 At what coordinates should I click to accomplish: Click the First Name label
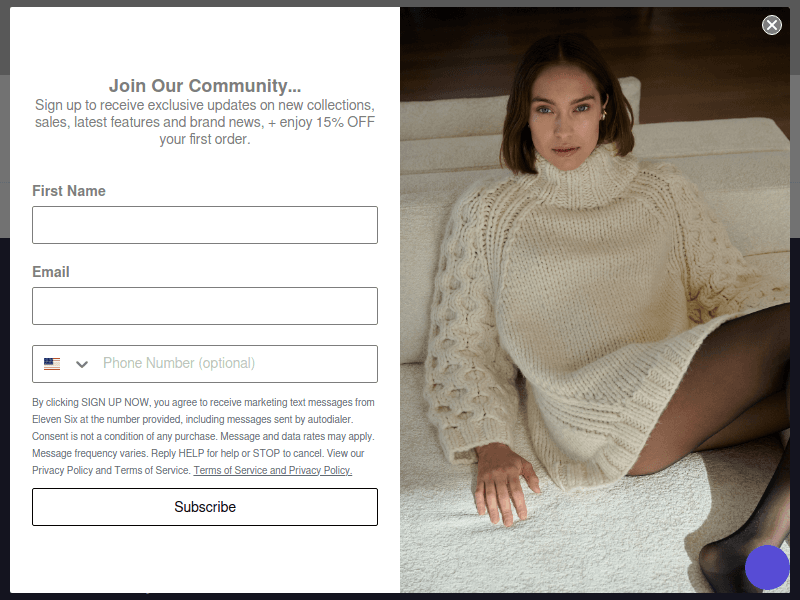pyautogui.click(x=69, y=191)
